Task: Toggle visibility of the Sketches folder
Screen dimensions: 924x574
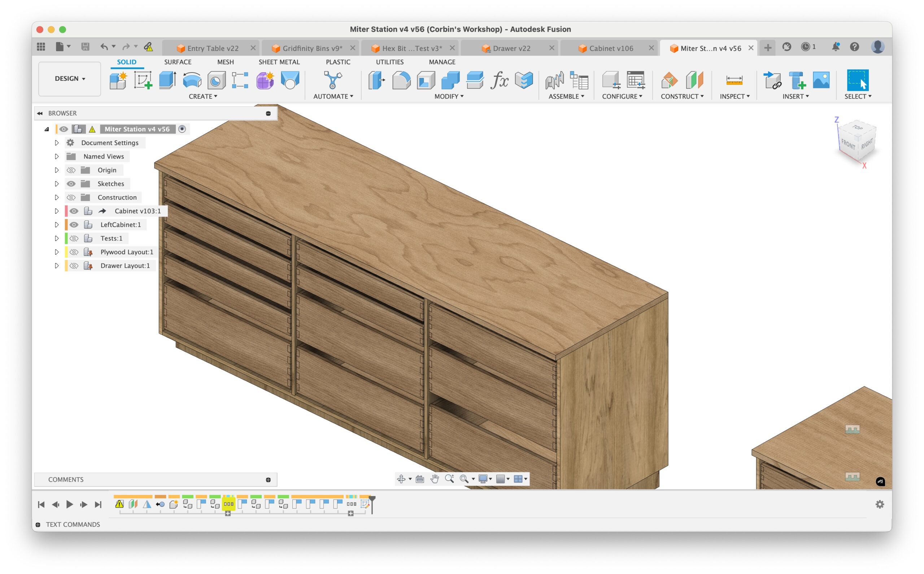Action: [71, 184]
